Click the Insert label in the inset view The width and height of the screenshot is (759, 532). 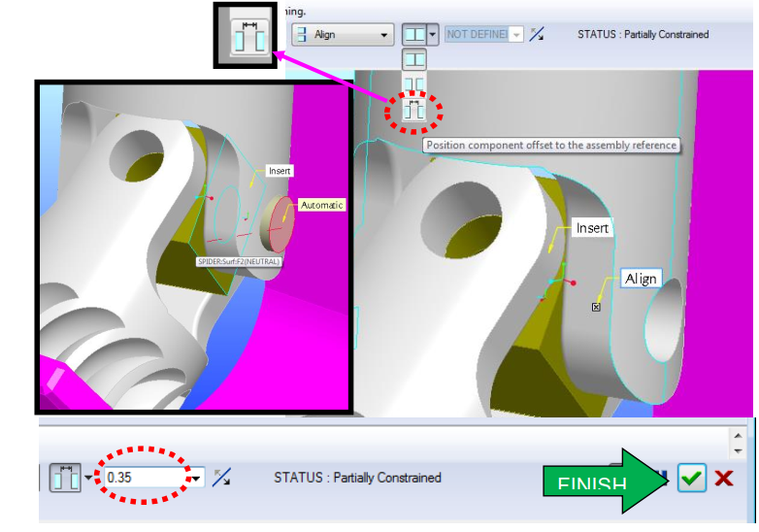click(x=280, y=171)
